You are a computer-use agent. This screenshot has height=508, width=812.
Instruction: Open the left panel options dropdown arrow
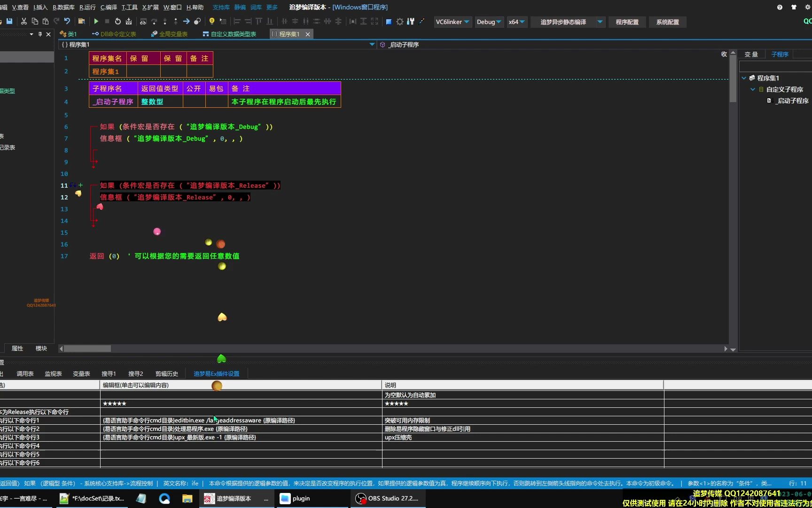coord(31,34)
